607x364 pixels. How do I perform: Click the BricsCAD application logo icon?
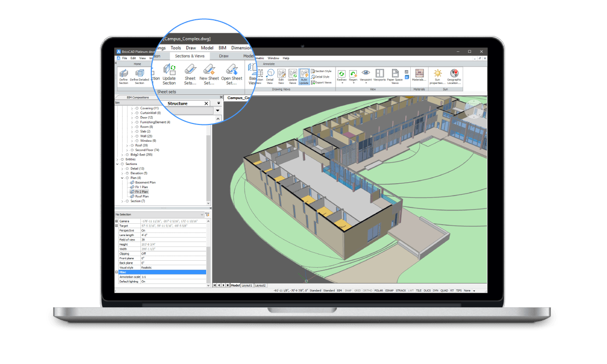[118, 51]
